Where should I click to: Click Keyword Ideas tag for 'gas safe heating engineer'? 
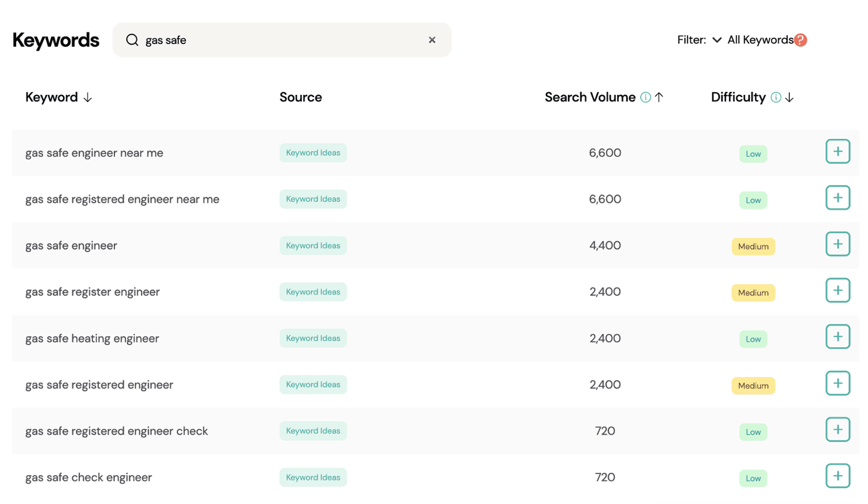[313, 338]
